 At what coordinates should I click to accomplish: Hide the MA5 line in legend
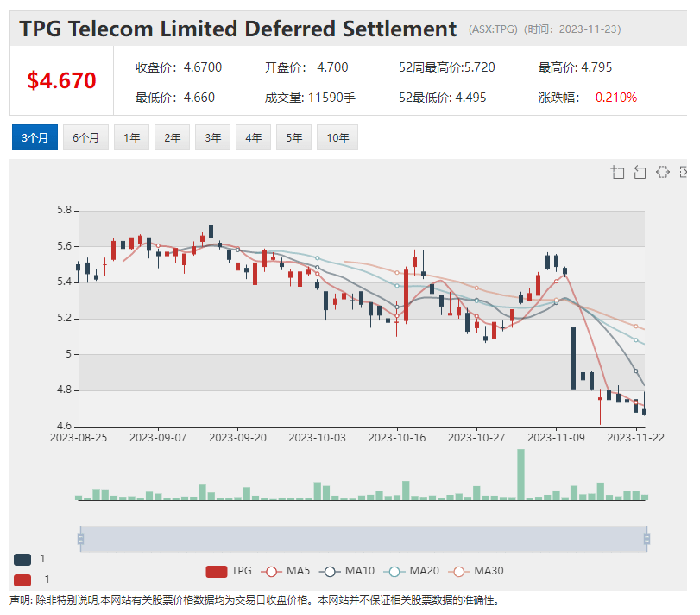point(287,571)
